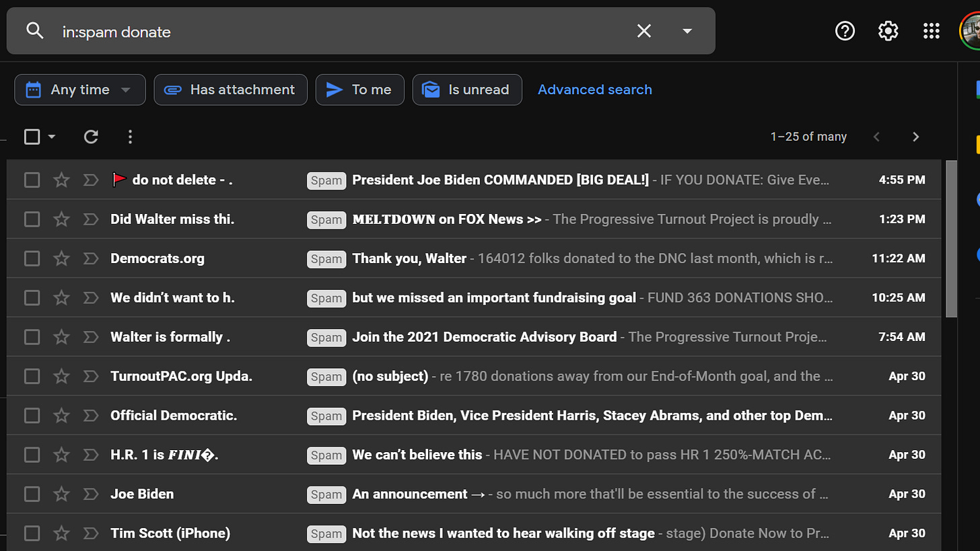The height and width of the screenshot is (551, 980).
Task: Star the 'missed an important fundraising goal' email
Action: point(61,297)
